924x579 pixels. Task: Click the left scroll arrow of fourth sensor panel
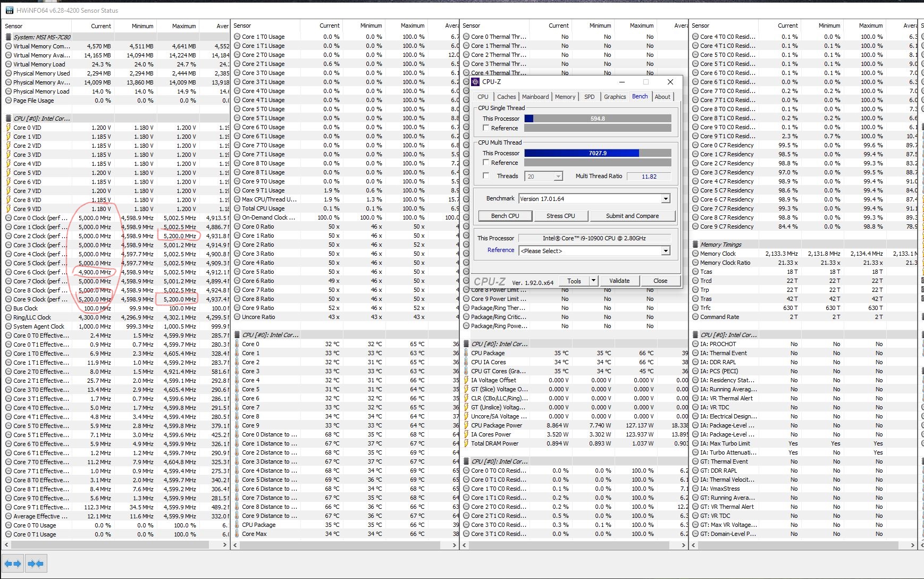(693, 545)
